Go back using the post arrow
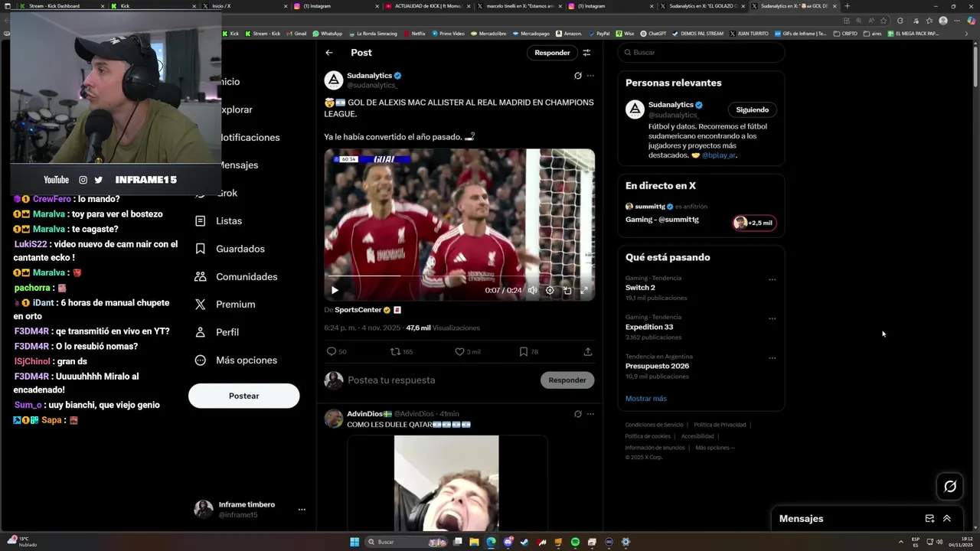The height and width of the screenshot is (551, 980). [329, 53]
